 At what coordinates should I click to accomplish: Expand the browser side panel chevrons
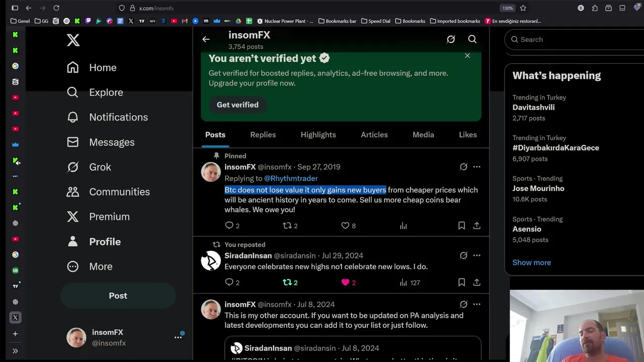point(15,351)
